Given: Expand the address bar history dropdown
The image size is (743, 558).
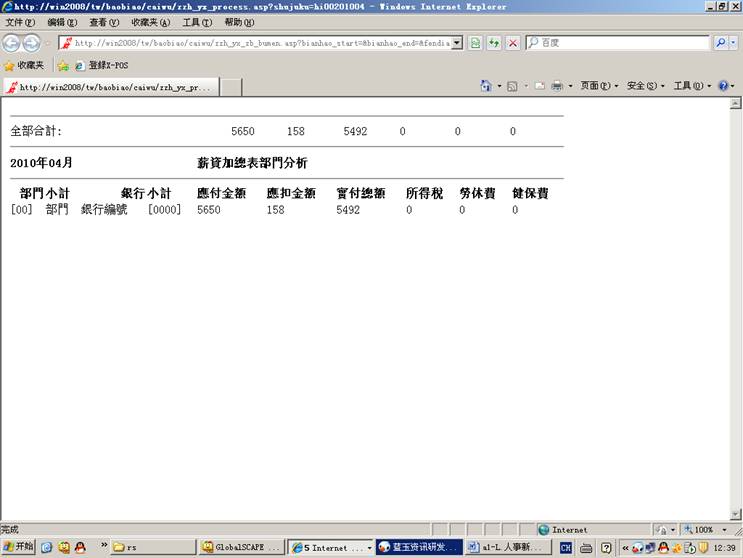Looking at the screenshot, I should [x=457, y=43].
